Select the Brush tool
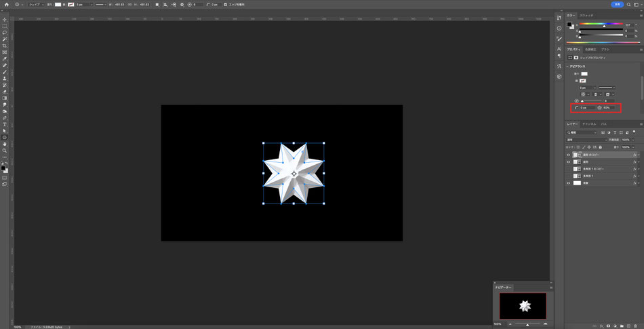The height and width of the screenshot is (329, 644). 5,72
